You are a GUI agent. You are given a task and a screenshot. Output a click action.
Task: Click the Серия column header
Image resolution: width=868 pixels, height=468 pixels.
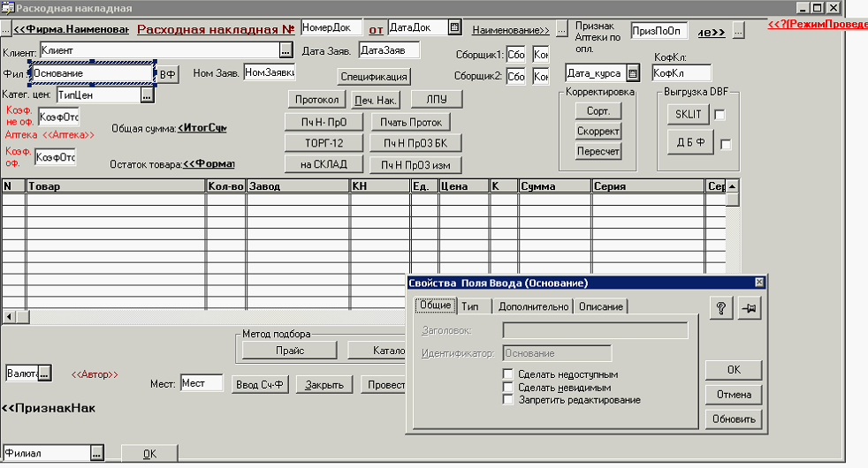(x=648, y=185)
